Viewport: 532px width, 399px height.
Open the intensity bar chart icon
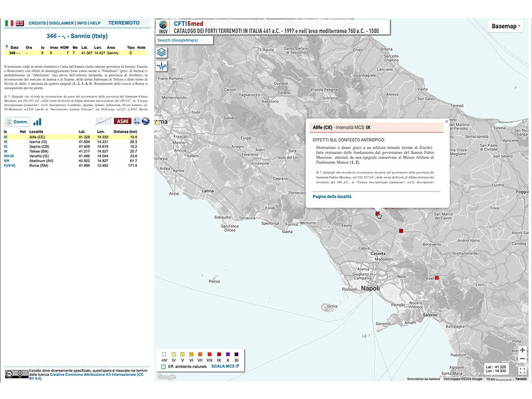tap(37, 122)
